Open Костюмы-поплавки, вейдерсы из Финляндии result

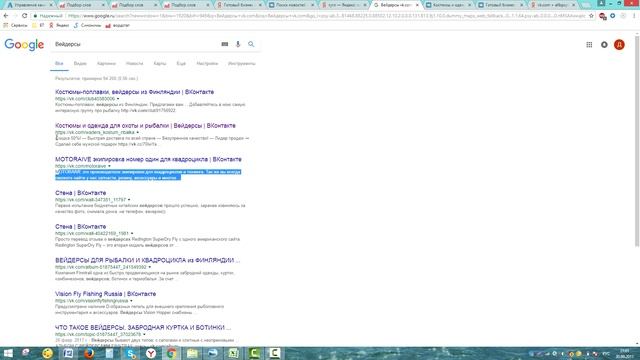point(134,92)
